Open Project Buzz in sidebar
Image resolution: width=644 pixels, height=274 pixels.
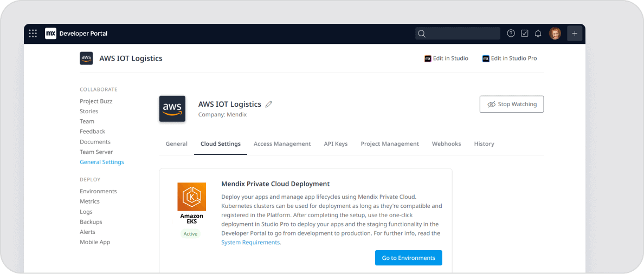pos(96,101)
